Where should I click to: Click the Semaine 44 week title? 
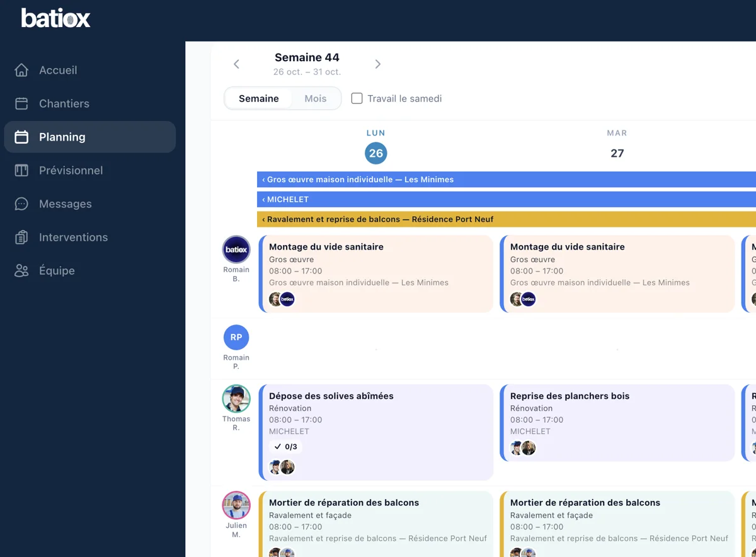point(307,58)
